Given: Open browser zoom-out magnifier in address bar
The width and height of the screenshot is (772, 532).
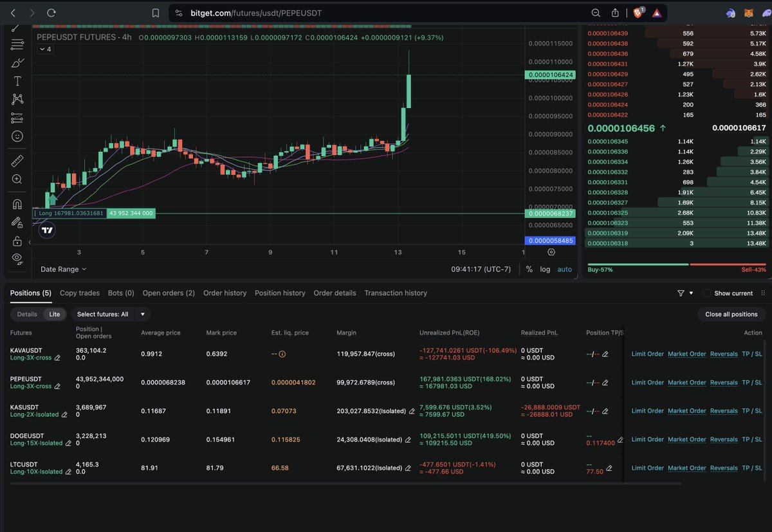Looking at the screenshot, I should pyautogui.click(x=596, y=13).
